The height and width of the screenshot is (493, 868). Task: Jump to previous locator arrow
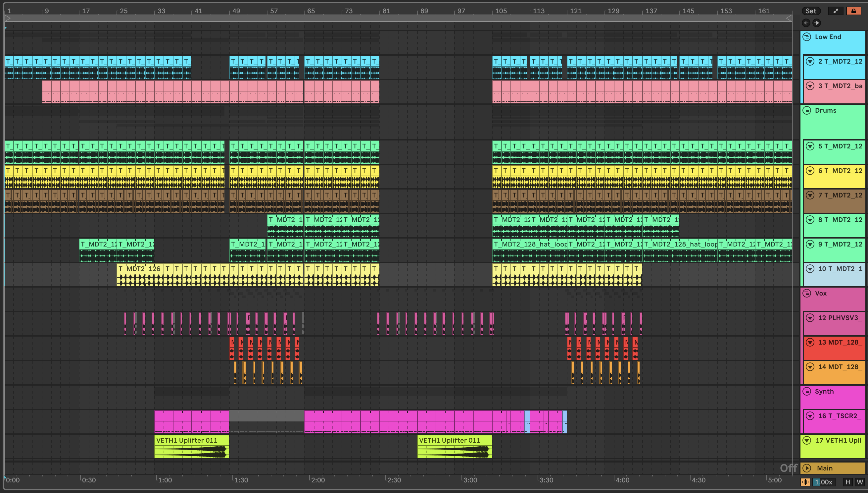coord(806,23)
